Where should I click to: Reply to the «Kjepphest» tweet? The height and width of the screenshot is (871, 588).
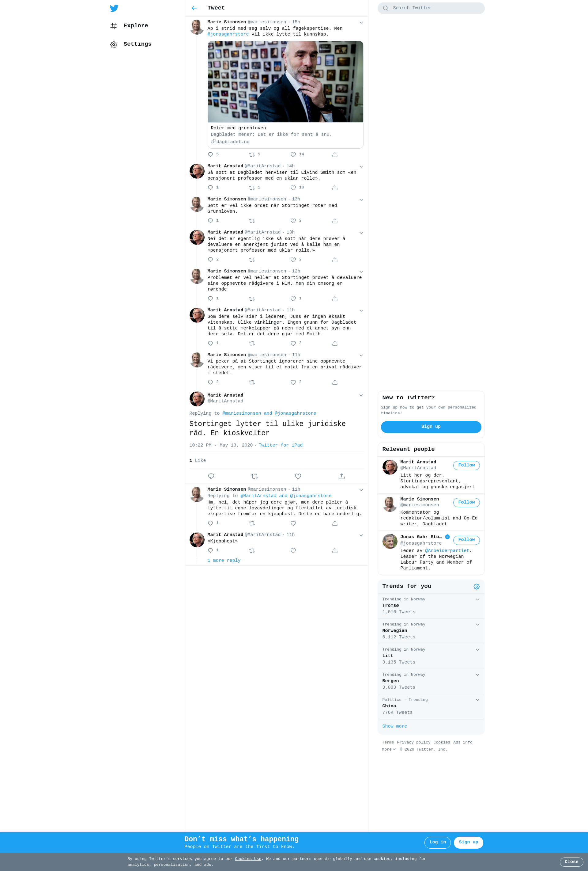tap(210, 550)
